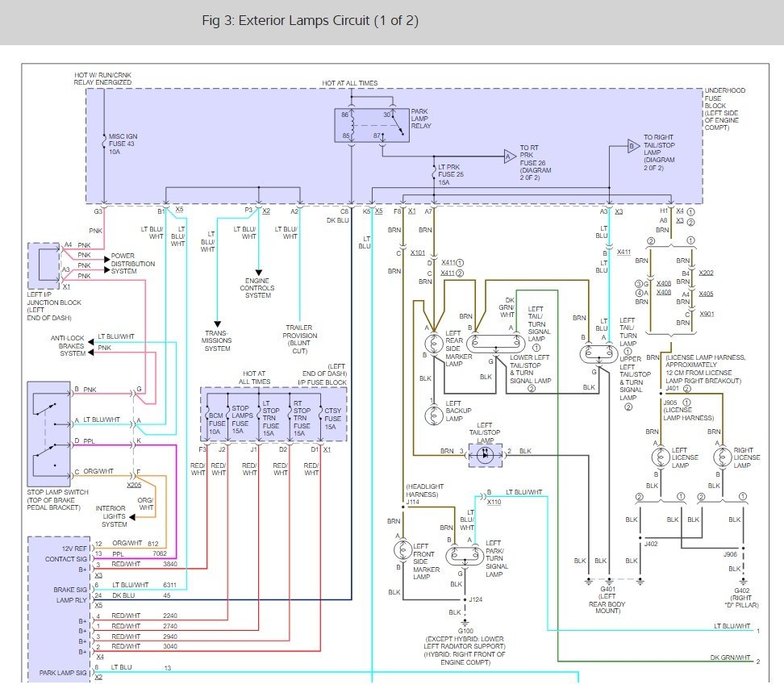Image resolution: width=784 pixels, height=697 pixels.
Task: Click "LICENSE LAMP HARNESS" note text
Action: pos(706,369)
